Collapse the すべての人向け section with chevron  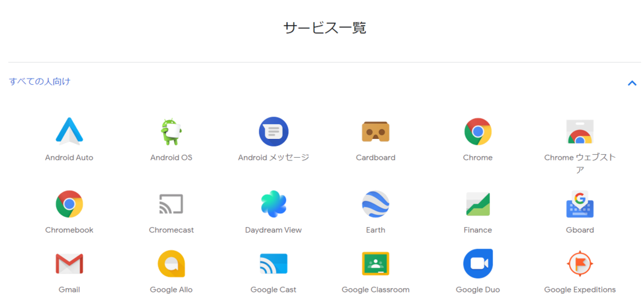631,84
